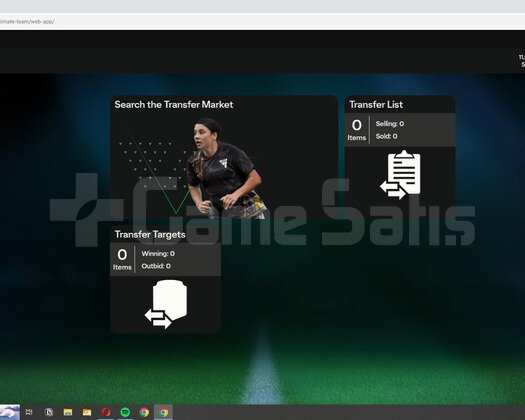
Task: Click the yellow folder-style icon beside File Explorer
Action: click(87, 412)
